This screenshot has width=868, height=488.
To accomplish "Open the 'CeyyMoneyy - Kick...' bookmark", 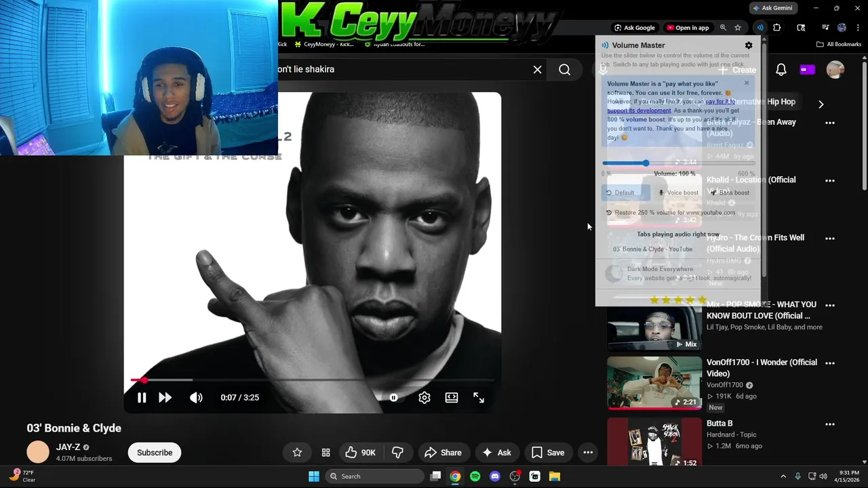I will tap(324, 44).
